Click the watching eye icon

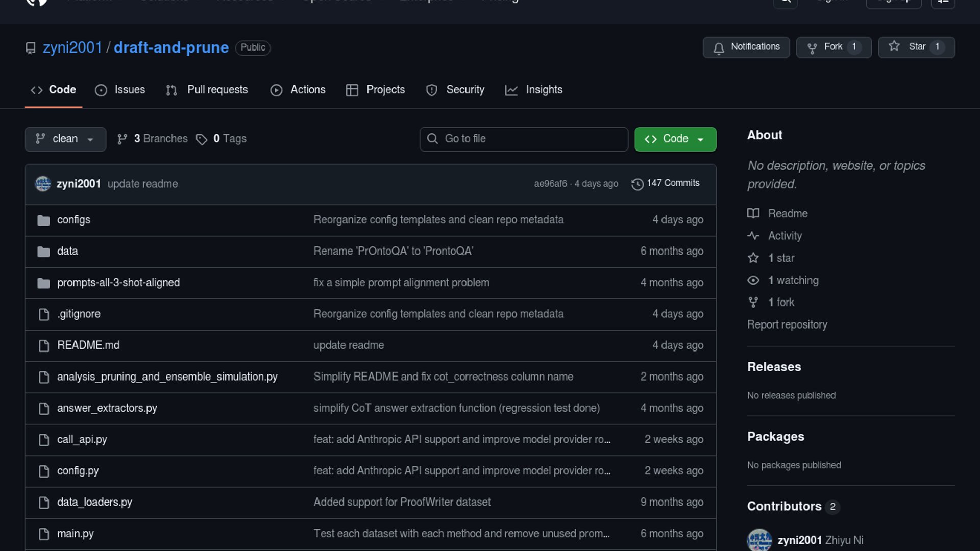tap(753, 280)
